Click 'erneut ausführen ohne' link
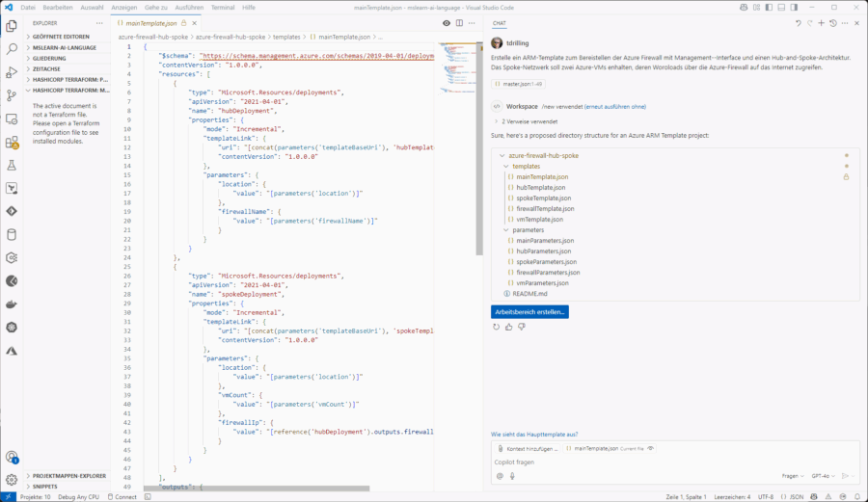The width and height of the screenshot is (868, 502). pyautogui.click(x=615, y=107)
